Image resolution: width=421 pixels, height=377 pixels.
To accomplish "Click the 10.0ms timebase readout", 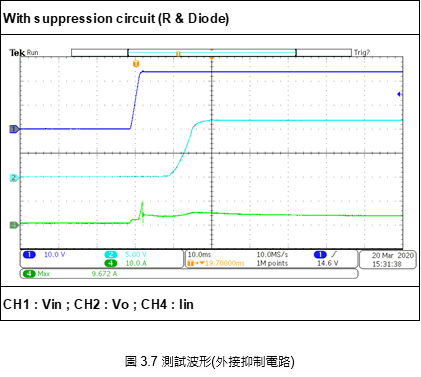I will [x=199, y=255].
